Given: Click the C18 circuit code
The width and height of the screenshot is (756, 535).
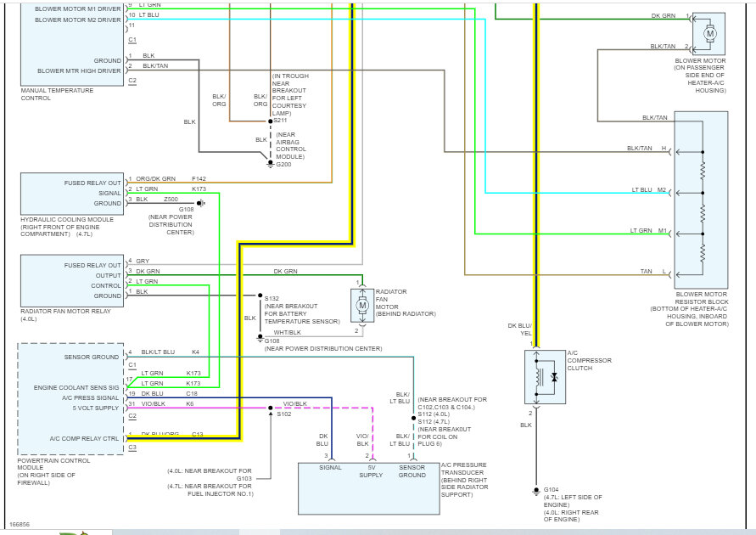Looking at the screenshot, I should click(x=192, y=394).
